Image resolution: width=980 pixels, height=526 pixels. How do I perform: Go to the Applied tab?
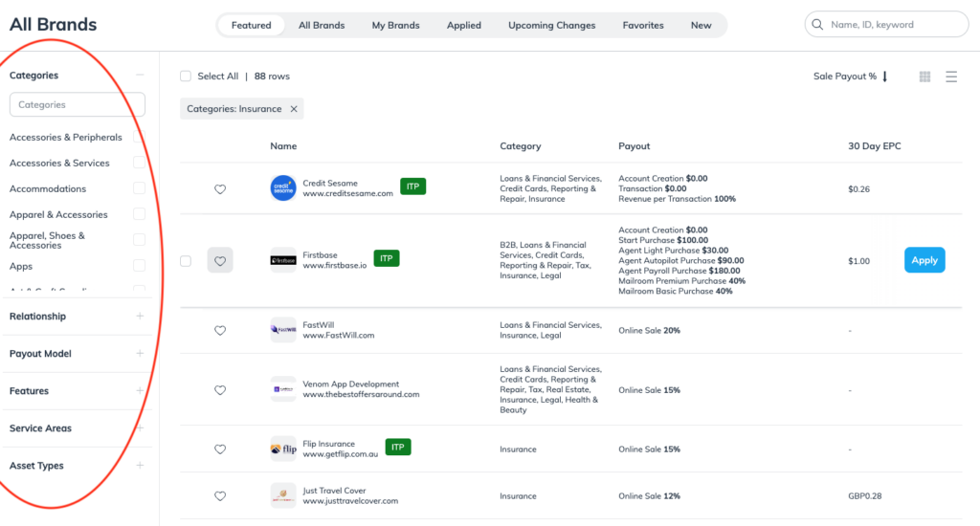coord(464,25)
